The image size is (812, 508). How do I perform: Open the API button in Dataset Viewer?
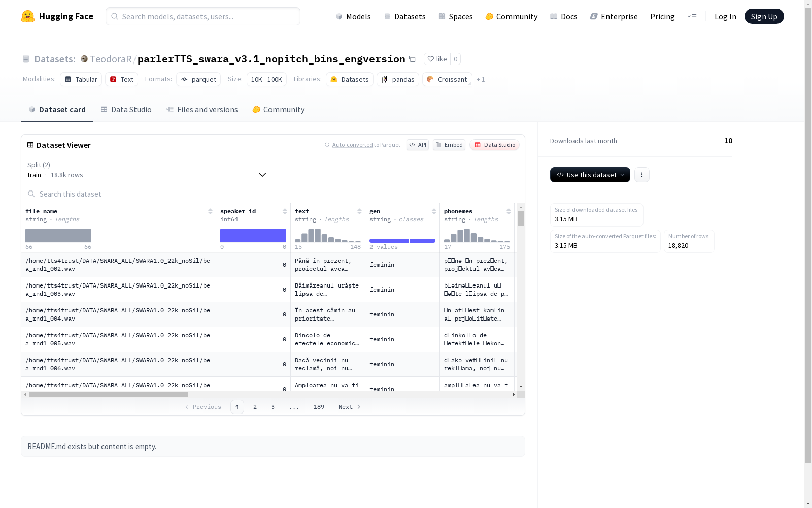point(418,145)
